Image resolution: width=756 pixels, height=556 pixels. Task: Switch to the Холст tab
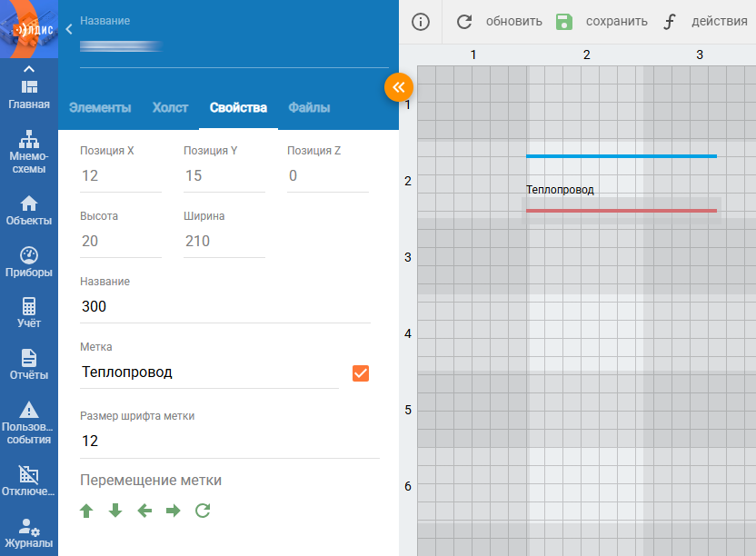170,107
